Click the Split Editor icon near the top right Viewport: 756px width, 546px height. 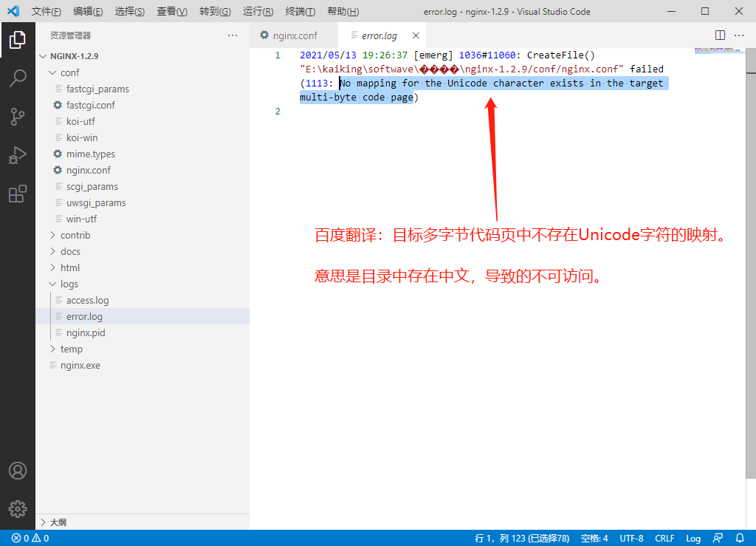[x=720, y=35]
